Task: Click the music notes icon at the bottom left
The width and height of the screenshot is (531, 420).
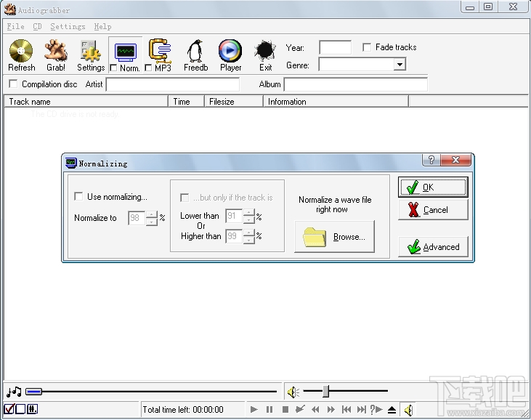Action: point(14,392)
